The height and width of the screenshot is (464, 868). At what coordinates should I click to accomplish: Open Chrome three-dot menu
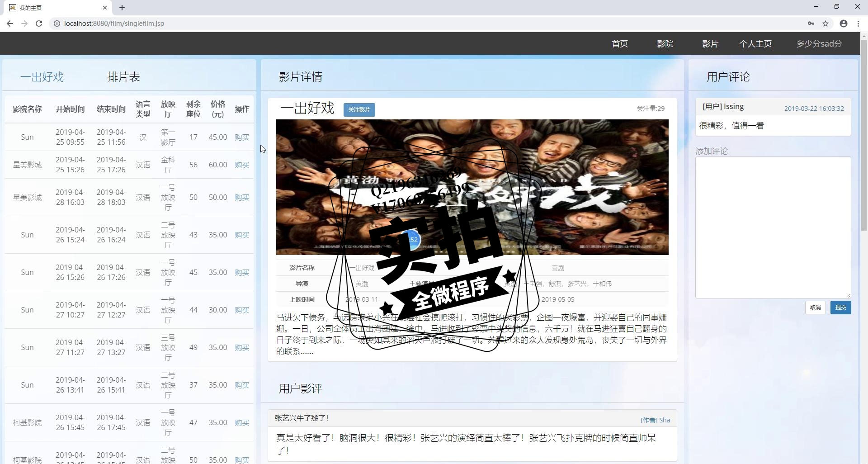pos(858,24)
